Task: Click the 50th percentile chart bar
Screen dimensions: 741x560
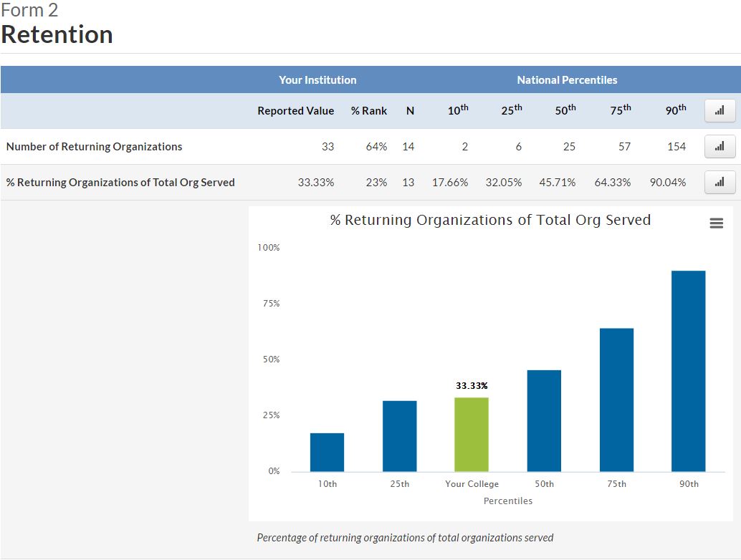Action: (x=544, y=420)
